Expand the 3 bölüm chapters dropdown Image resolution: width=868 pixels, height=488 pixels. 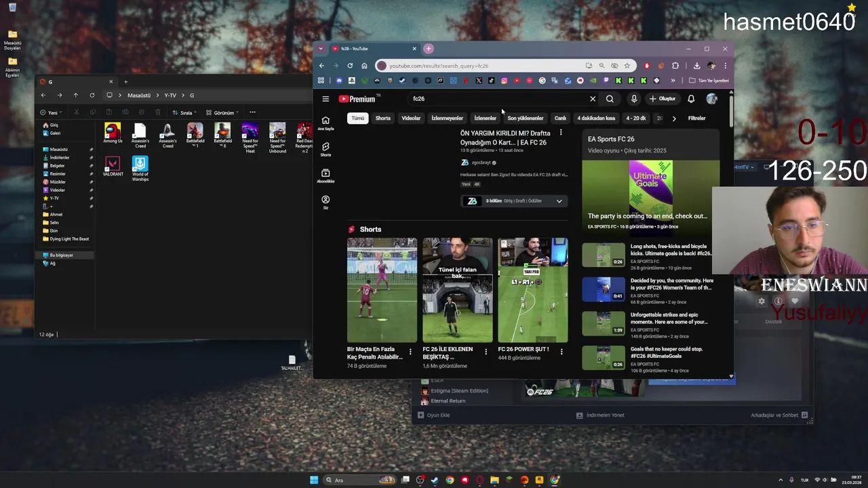pyautogui.click(x=559, y=201)
